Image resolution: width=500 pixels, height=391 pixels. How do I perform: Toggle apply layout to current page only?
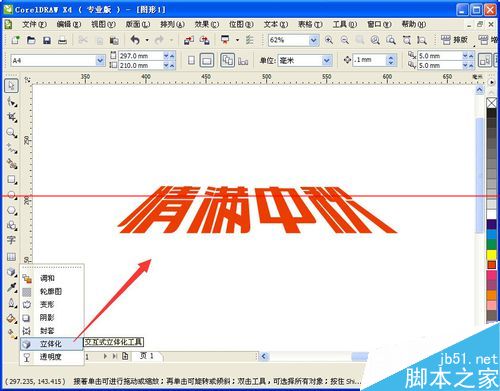point(243,61)
